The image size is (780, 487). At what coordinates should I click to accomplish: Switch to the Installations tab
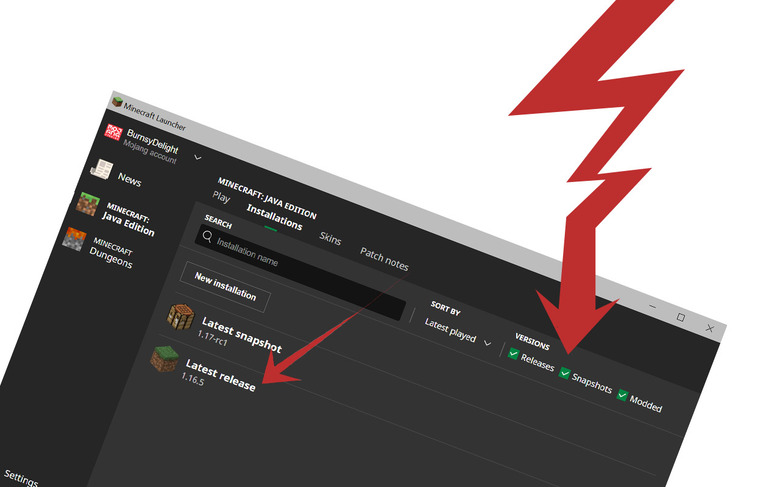[275, 217]
